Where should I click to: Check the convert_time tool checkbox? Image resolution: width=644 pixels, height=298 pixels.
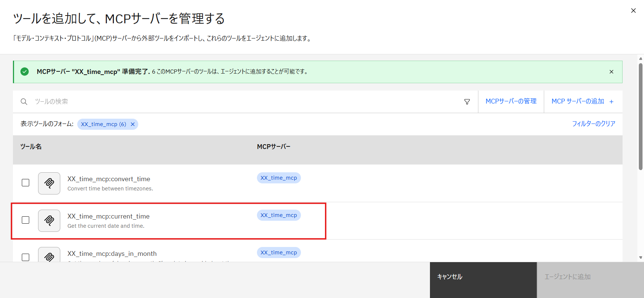click(x=26, y=183)
